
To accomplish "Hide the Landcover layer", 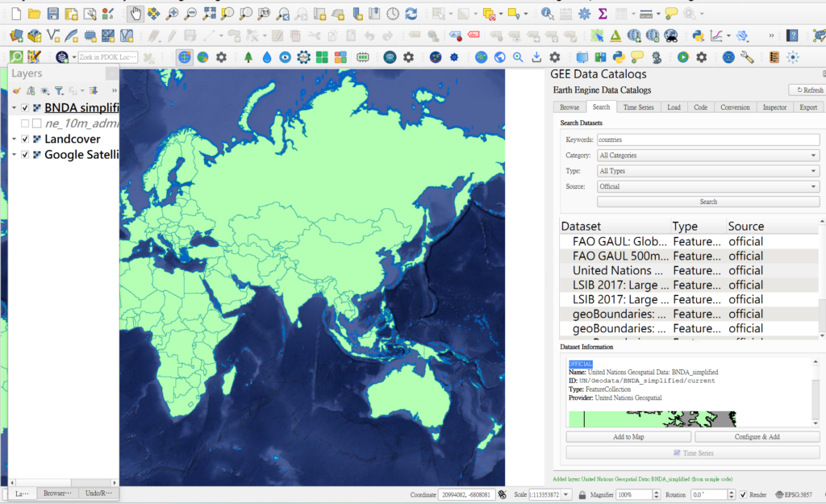I will tap(26, 139).
